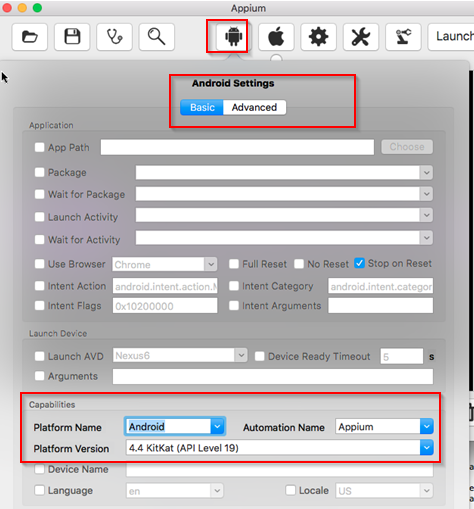Switch to the Basic tab
474x509 pixels.
pyautogui.click(x=202, y=107)
